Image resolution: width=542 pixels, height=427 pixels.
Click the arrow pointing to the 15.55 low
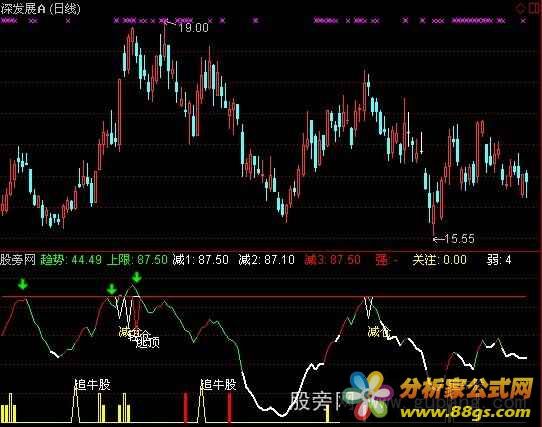point(438,239)
